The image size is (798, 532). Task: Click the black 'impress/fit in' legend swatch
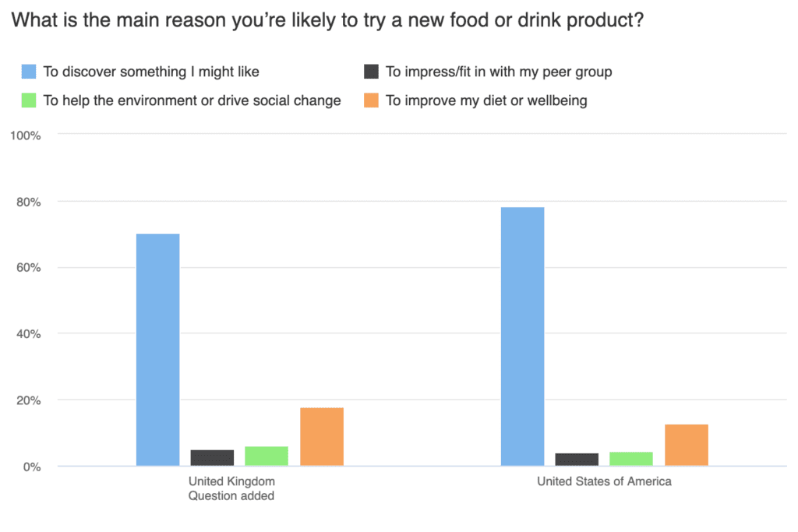(x=371, y=72)
